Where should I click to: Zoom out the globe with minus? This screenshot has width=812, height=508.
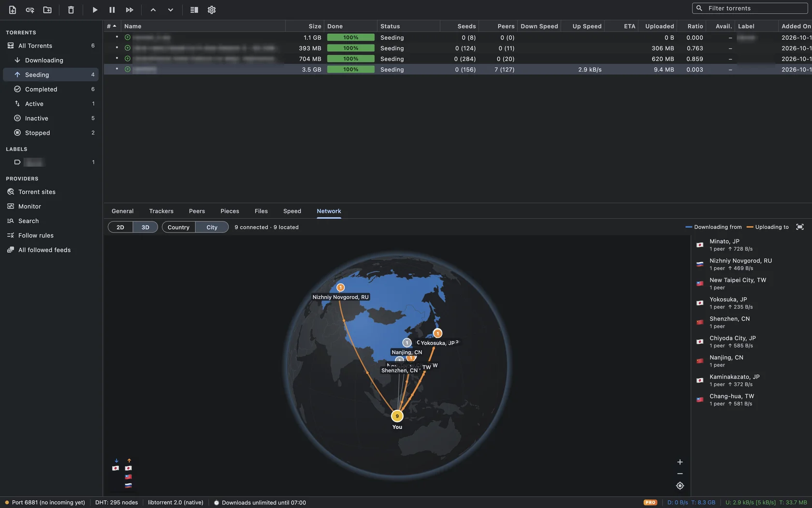coord(680,474)
